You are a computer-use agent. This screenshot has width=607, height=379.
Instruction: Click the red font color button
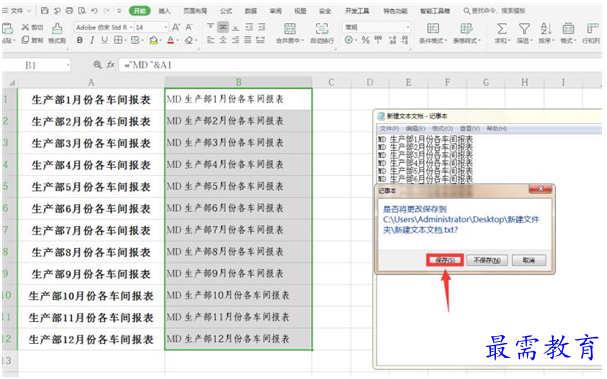(x=171, y=40)
